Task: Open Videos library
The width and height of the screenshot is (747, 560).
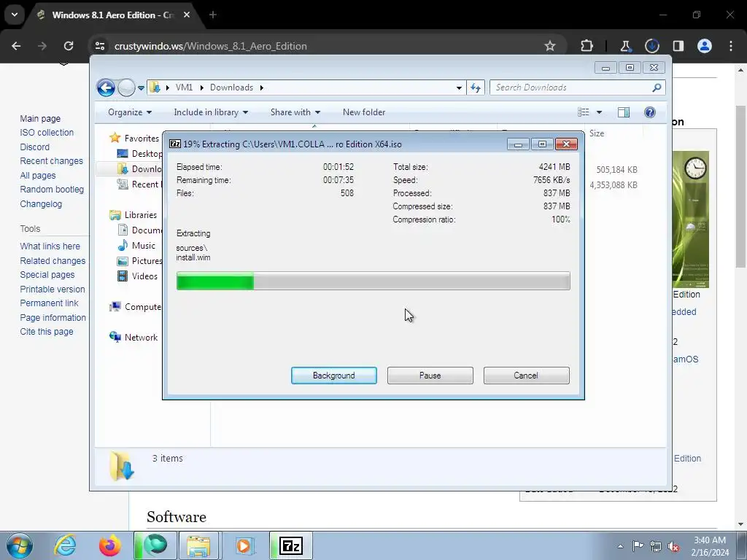Action: [x=144, y=276]
